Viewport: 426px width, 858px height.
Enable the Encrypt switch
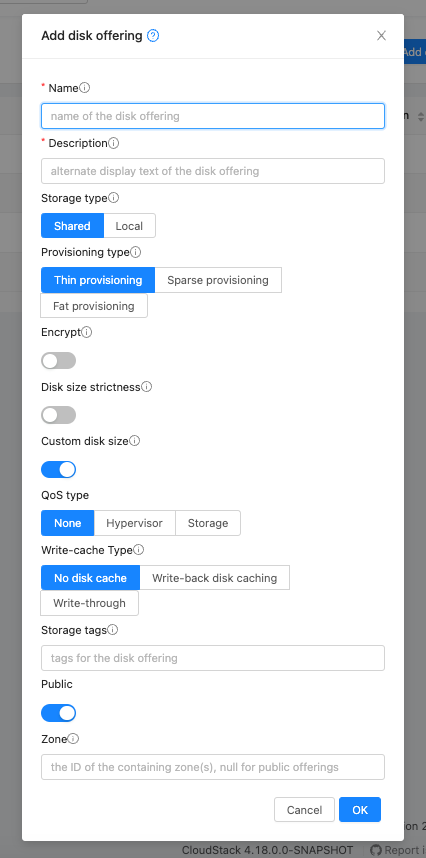coord(59,361)
